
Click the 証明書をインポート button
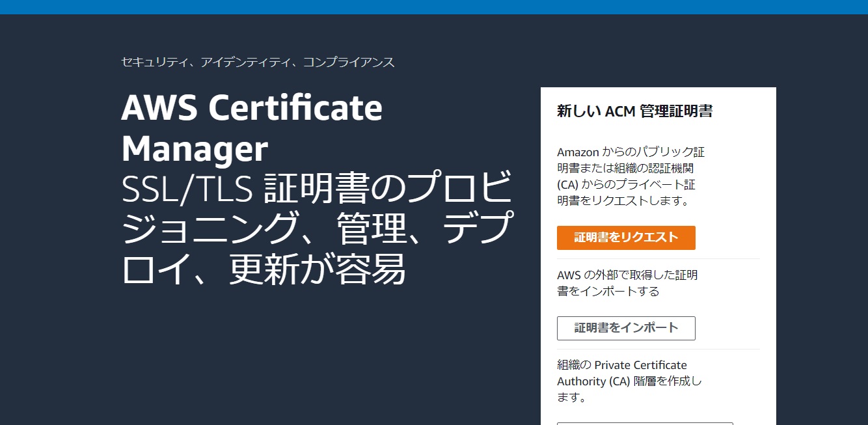(x=626, y=328)
